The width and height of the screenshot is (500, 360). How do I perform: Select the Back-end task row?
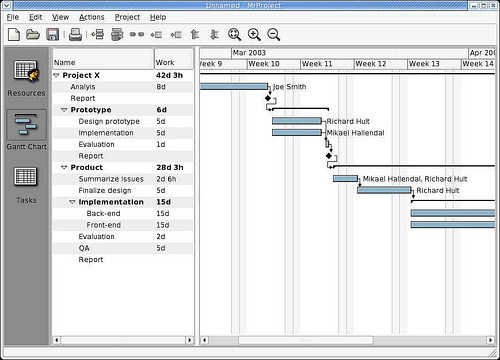[123, 213]
